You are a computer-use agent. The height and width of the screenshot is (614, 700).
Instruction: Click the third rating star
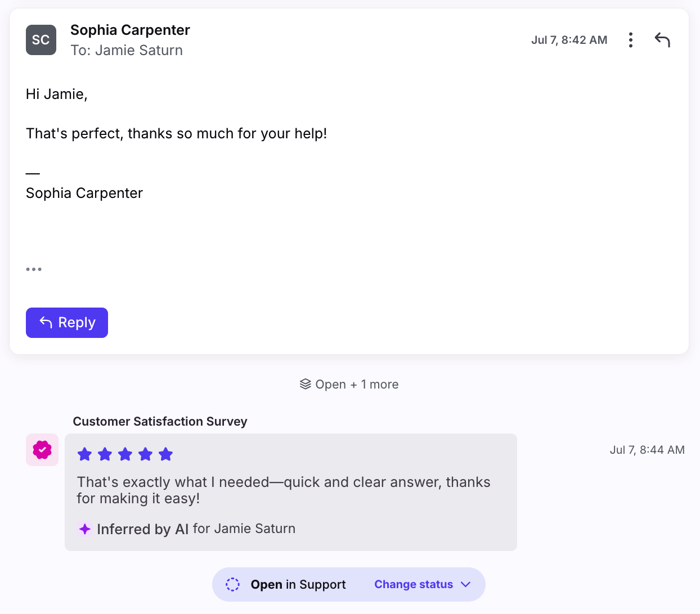tap(125, 454)
